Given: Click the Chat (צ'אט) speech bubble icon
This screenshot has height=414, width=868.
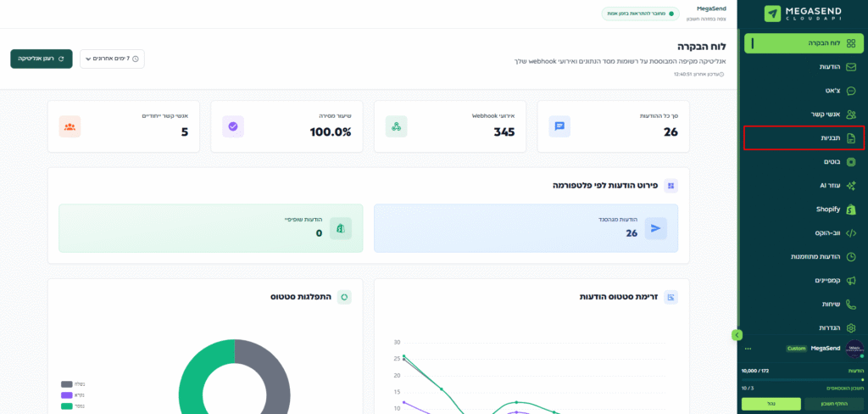Looking at the screenshot, I should 851,90.
